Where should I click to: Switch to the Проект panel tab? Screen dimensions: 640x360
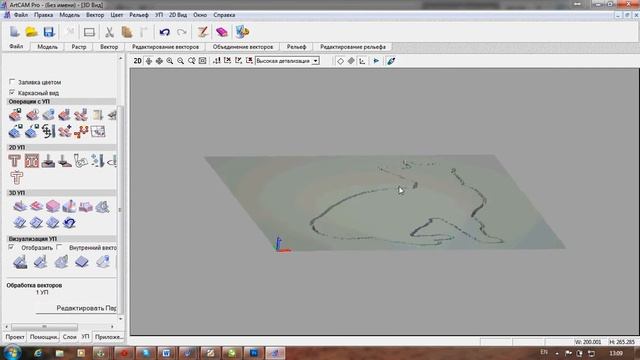point(15,337)
